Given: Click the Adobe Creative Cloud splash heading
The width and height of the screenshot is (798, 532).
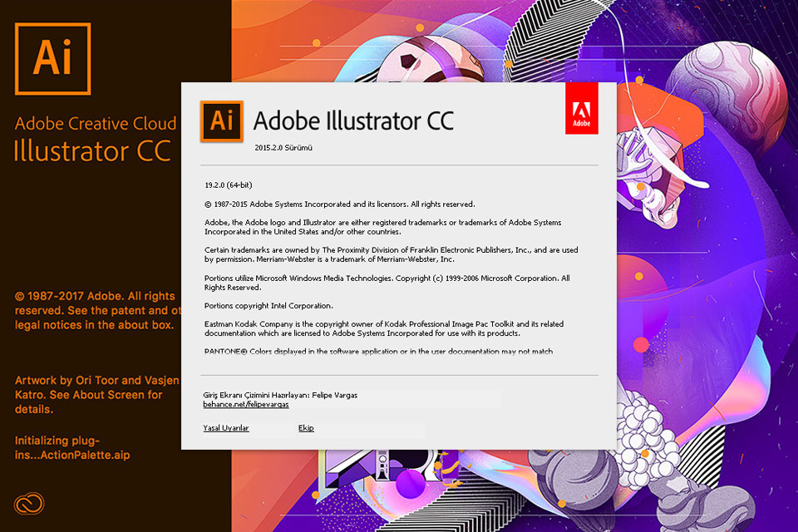Looking at the screenshot, I should [96, 124].
